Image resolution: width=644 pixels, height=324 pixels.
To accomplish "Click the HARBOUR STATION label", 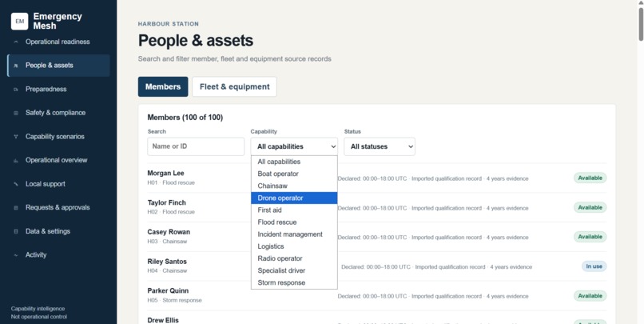I will tap(168, 24).
